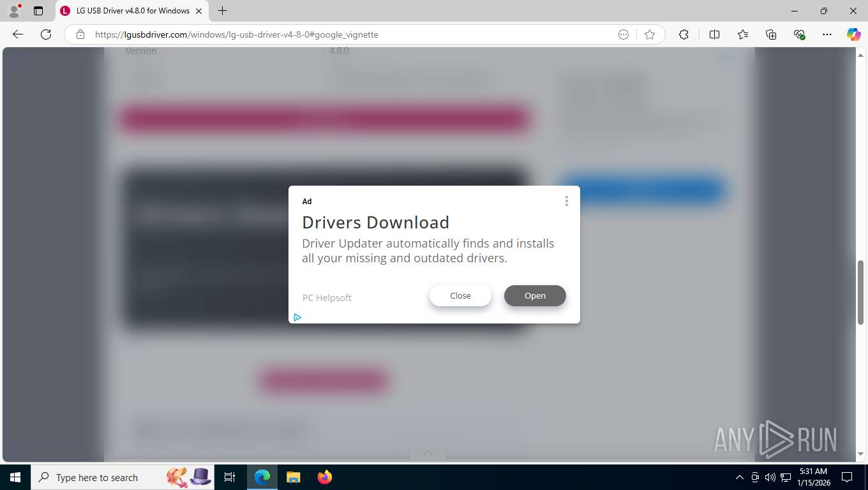
Task: Open the notification center icon
Action: coord(847,477)
